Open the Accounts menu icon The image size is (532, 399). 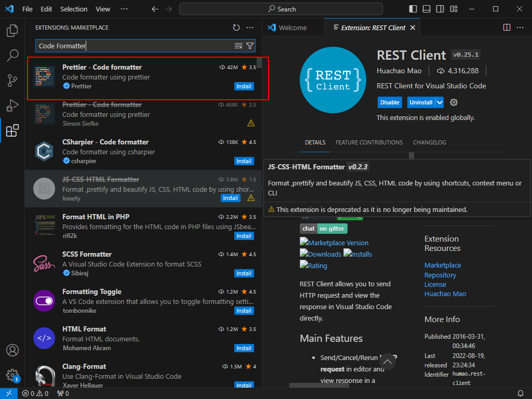click(12, 350)
